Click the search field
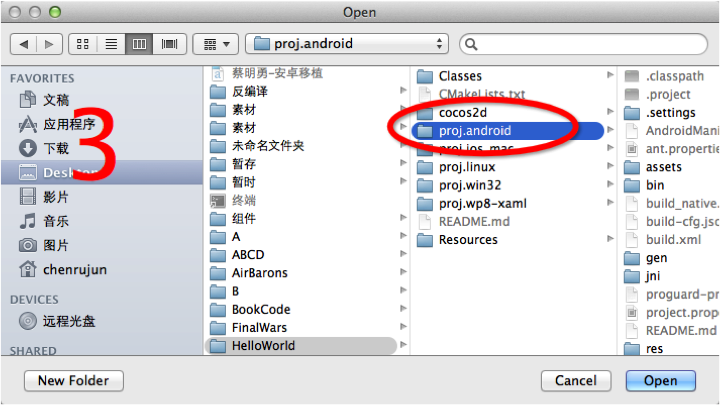 583,44
